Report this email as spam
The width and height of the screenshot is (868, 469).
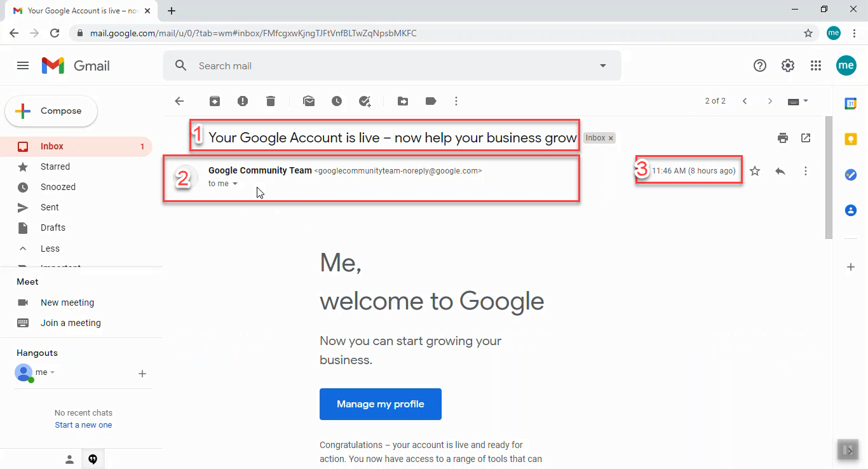(x=243, y=101)
